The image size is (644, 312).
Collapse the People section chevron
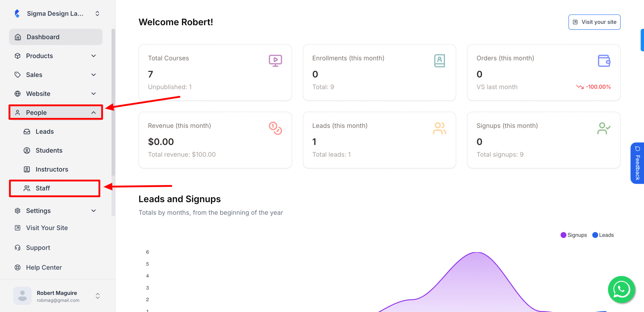coord(94,113)
